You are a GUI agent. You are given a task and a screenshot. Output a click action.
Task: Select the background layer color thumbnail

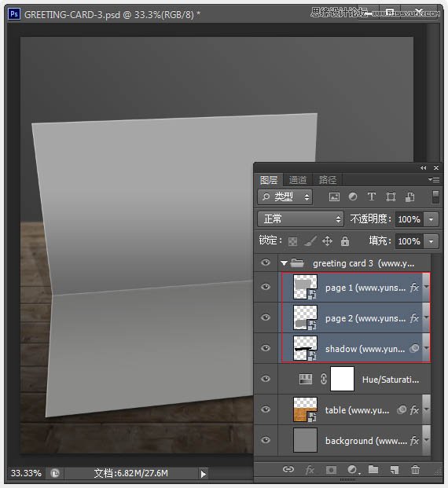tap(305, 440)
